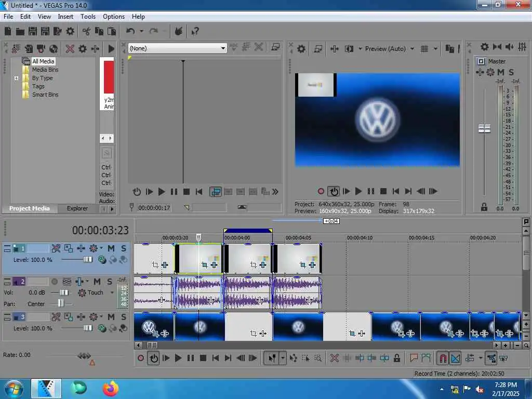Click track 1 Level slider
The height and width of the screenshot is (399, 532).
pos(87,260)
